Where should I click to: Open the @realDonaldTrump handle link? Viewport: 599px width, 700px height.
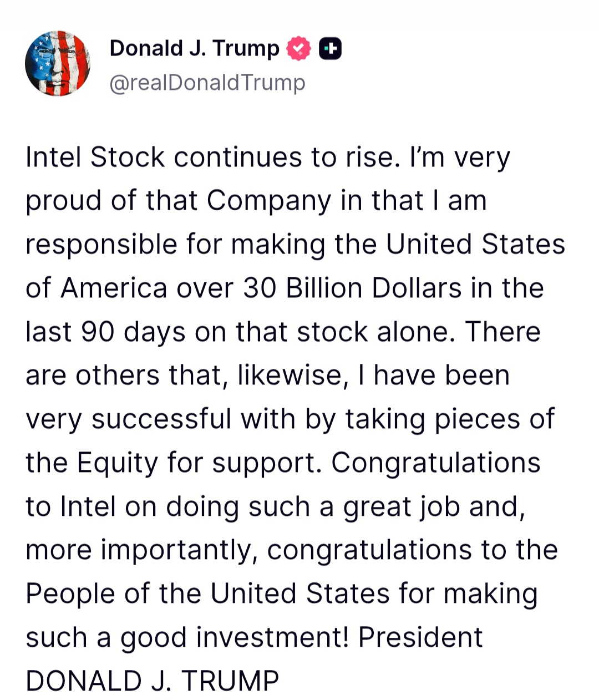pyautogui.click(x=207, y=83)
